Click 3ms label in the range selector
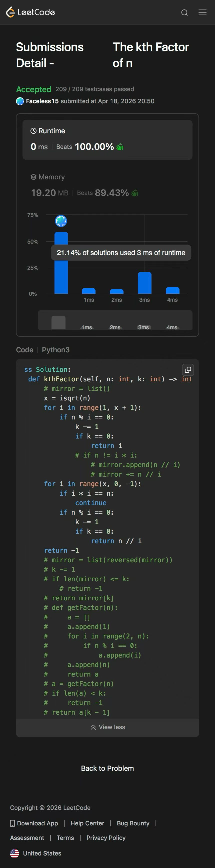Viewport: 215px width, 868px height. tap(143, 327)
